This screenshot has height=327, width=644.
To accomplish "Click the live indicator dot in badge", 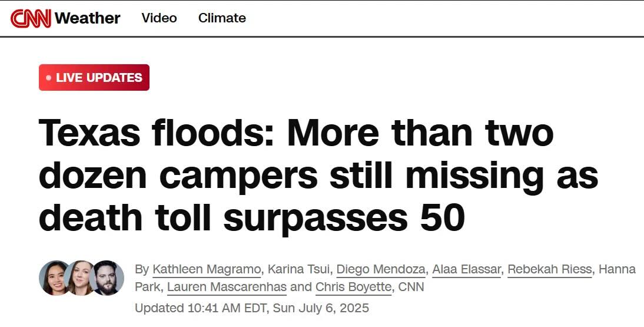I will (49, 77).
